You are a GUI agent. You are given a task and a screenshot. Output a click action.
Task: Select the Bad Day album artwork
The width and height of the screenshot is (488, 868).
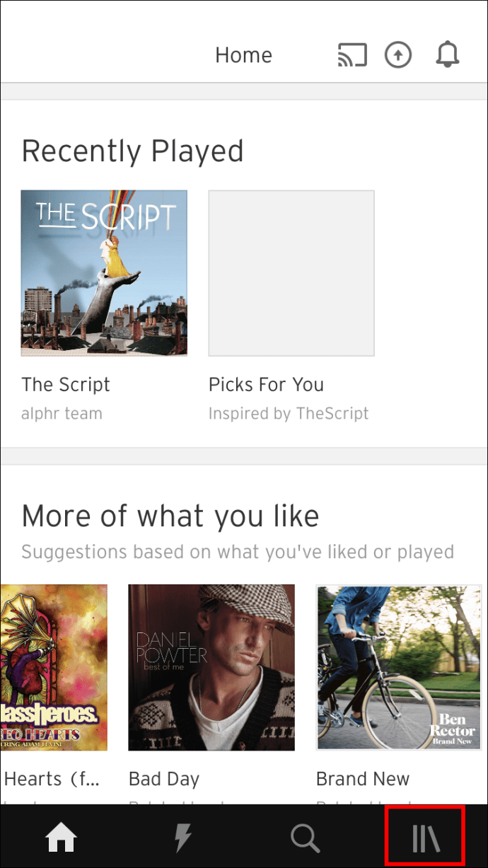(x=211, y=667)
